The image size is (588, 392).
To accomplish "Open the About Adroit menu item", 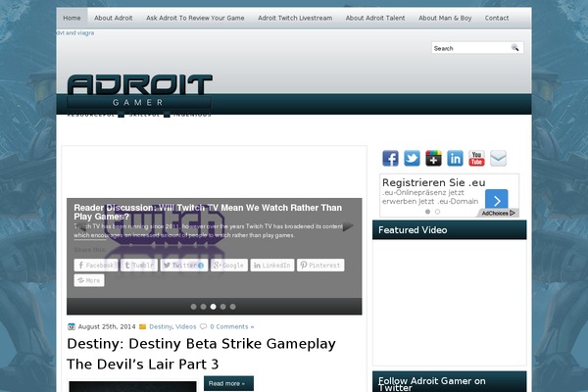I will (x=114, y=18).
